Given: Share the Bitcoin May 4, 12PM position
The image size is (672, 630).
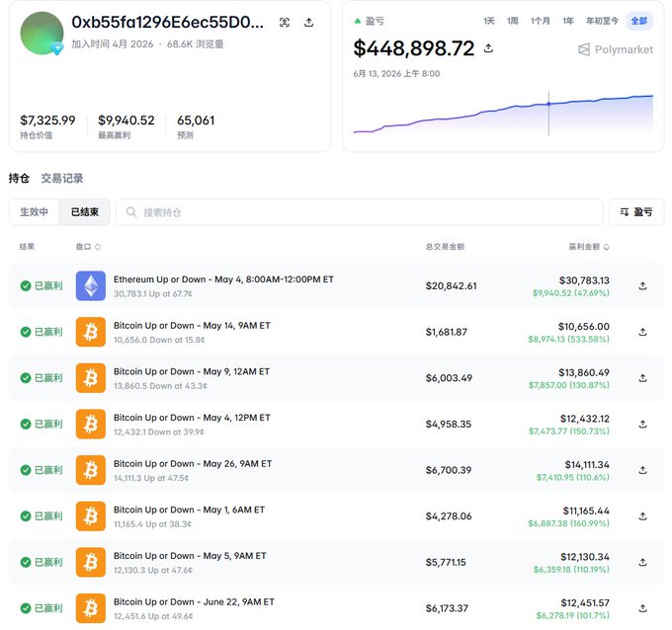Looking at the screenshot, I should tap(642, 424).
